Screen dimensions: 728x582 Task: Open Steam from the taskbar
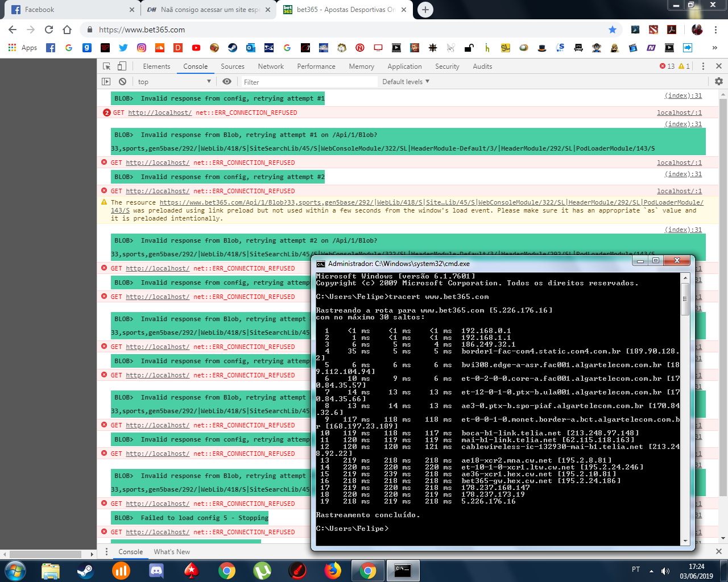click(86, 571)
